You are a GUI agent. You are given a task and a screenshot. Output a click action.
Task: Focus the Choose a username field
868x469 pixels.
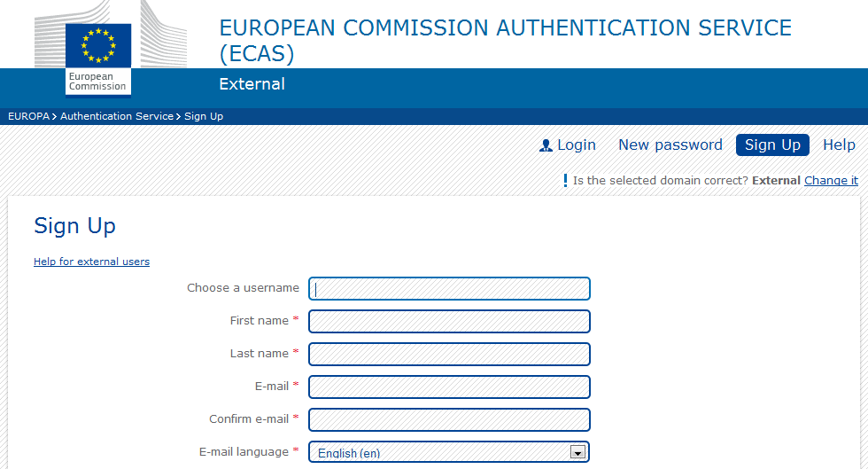(449, 289)
